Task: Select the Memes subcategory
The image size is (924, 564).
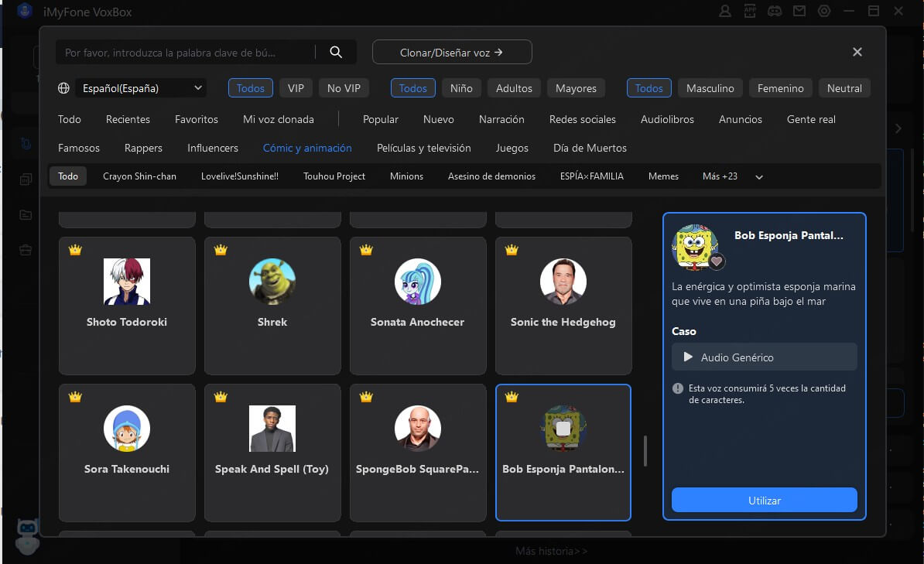Action: click(663, 176)
